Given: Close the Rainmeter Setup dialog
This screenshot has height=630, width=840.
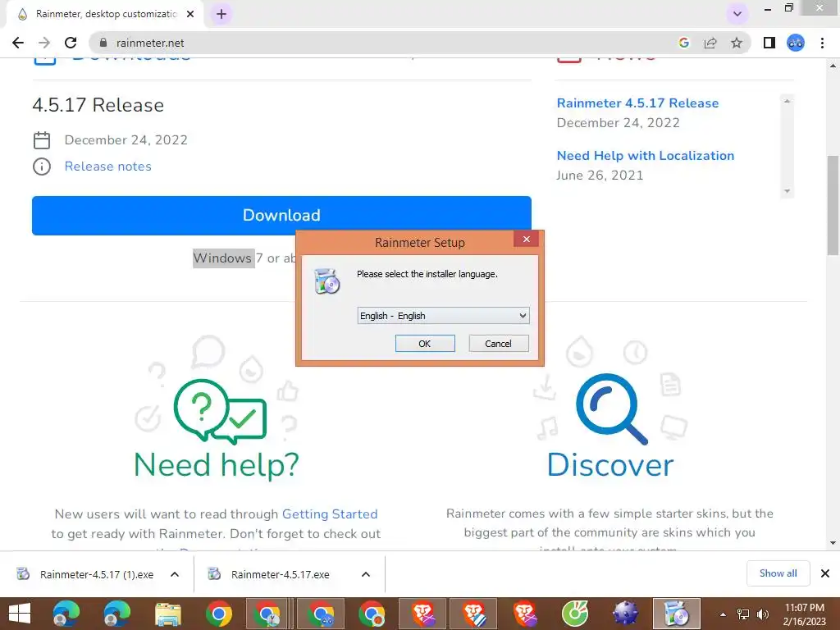Looking at the screenshot, I should (x=526, y=239).
